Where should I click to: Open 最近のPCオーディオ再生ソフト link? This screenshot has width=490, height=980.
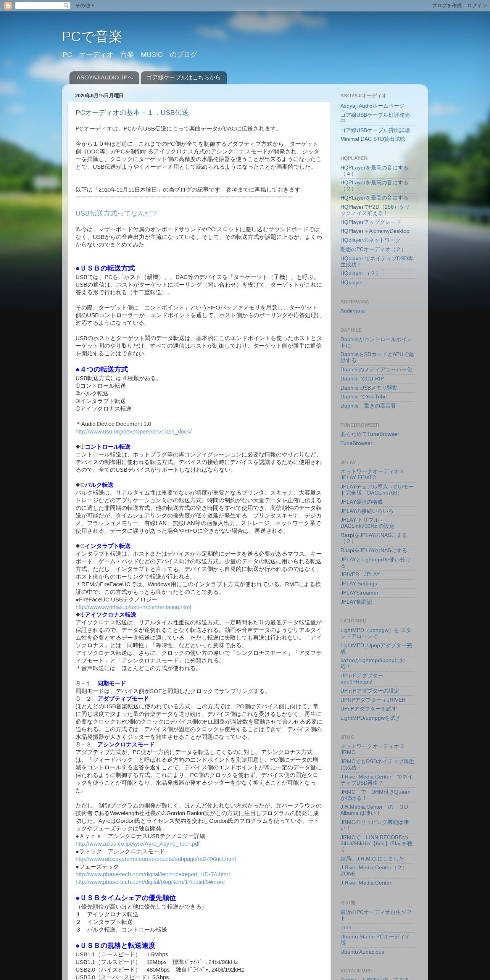(376, 915)
